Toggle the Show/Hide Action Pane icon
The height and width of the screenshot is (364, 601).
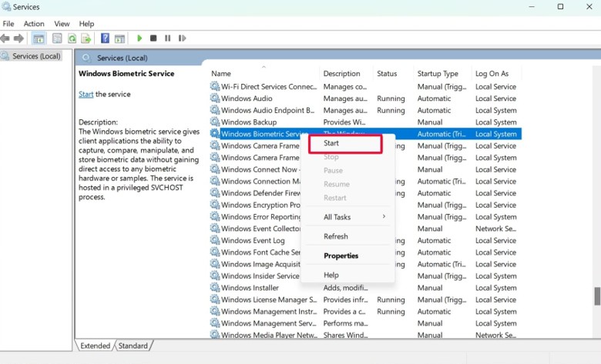119,38
